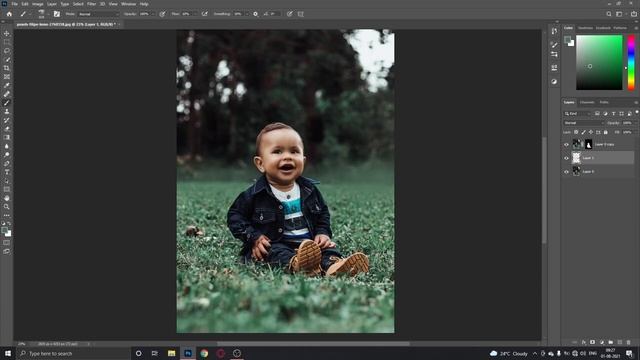Switch to the Swatches tab

coord(585,28)
